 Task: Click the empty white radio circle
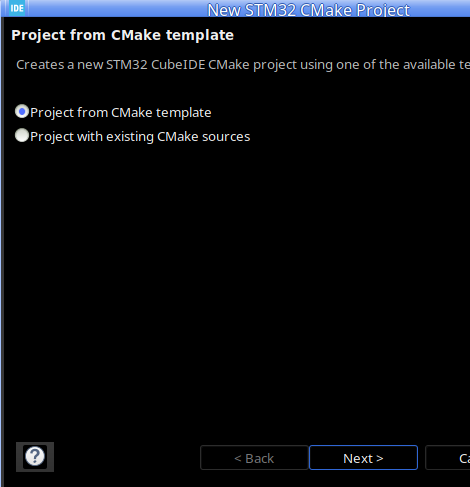point(22,136)
